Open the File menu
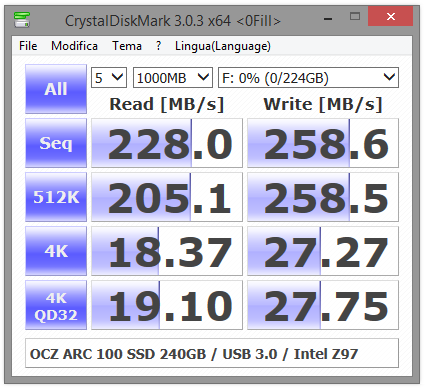This screenshot has height=389, width=426. click(x=28, y=46)
